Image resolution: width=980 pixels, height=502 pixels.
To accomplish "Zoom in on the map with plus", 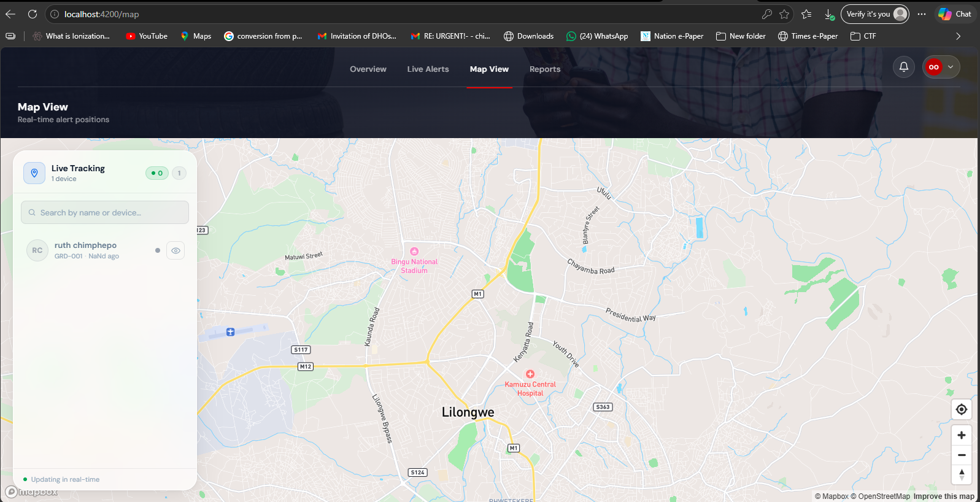I will click(962, 435).
